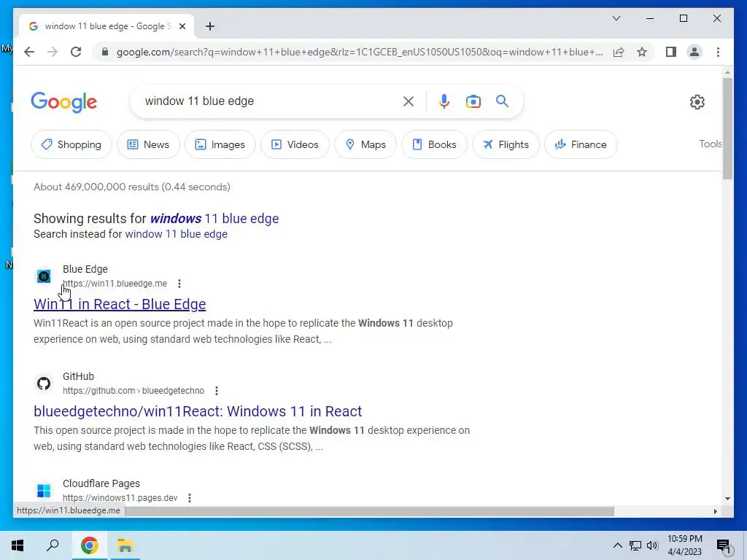Click Chrome icon in the taskbar

89,545
